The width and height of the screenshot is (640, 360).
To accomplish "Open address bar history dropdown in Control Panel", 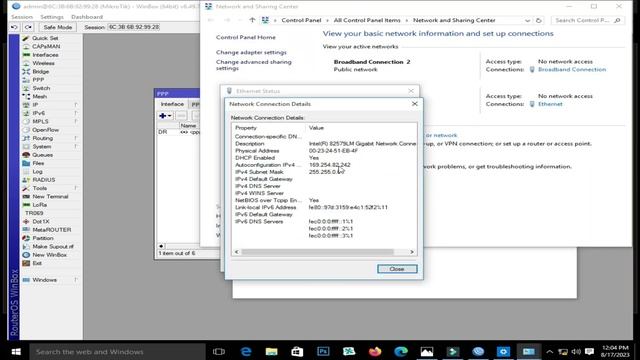I will point(527,20).
